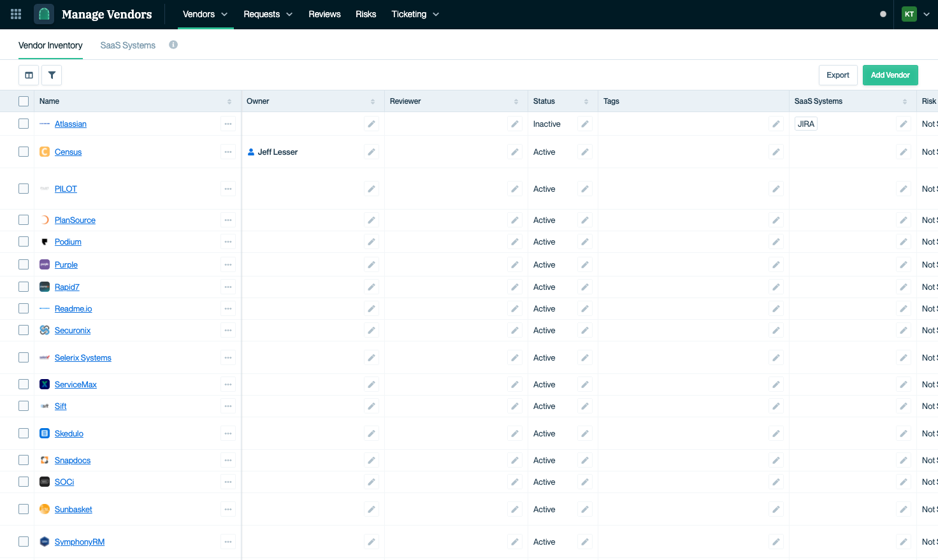The height and width of the screenshot is (560, 938).
Task: Edit SaaS Systems of Snapdocs
Action: coord(904,460)
